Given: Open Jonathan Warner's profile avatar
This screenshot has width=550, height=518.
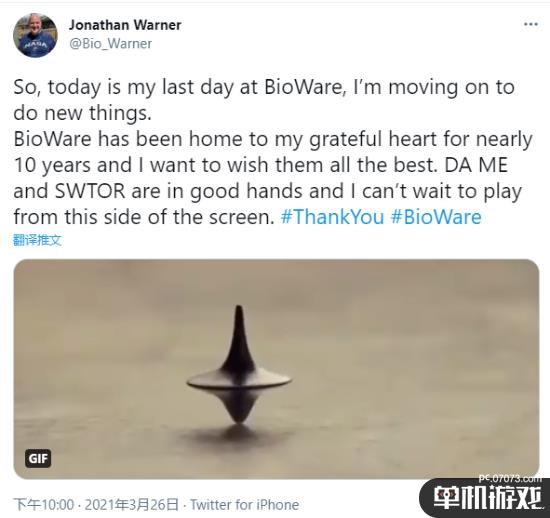Looking at the screenshot, I should tap(35, 35).
